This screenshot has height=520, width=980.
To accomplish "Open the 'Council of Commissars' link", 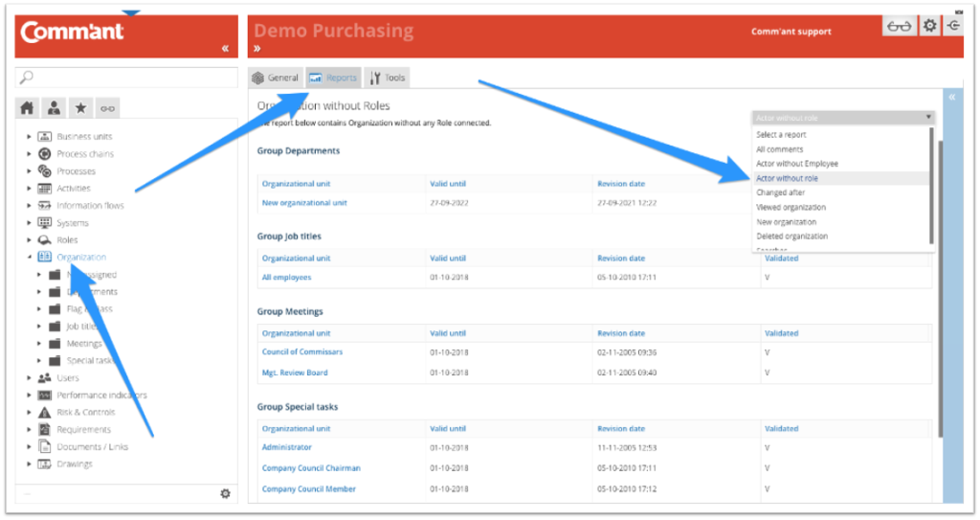I will coord(301,351).
